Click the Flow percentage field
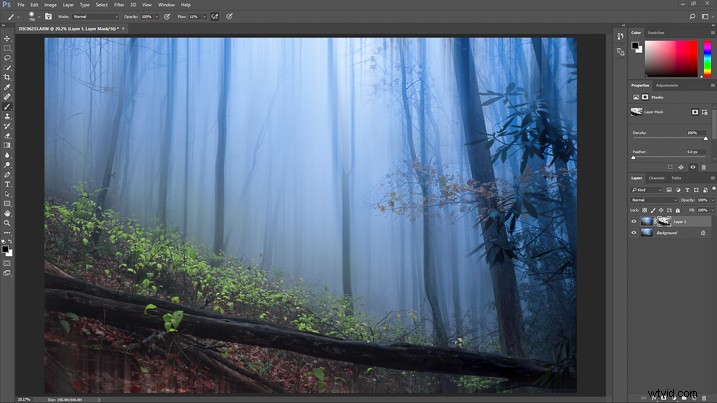Viewport: 717px width, 403px height. (194, 16)
